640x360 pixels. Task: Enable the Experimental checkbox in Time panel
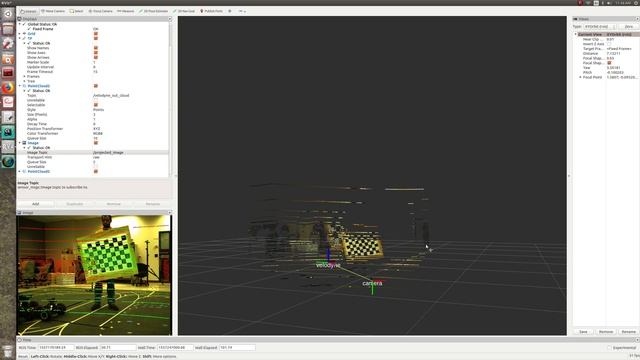609,348
